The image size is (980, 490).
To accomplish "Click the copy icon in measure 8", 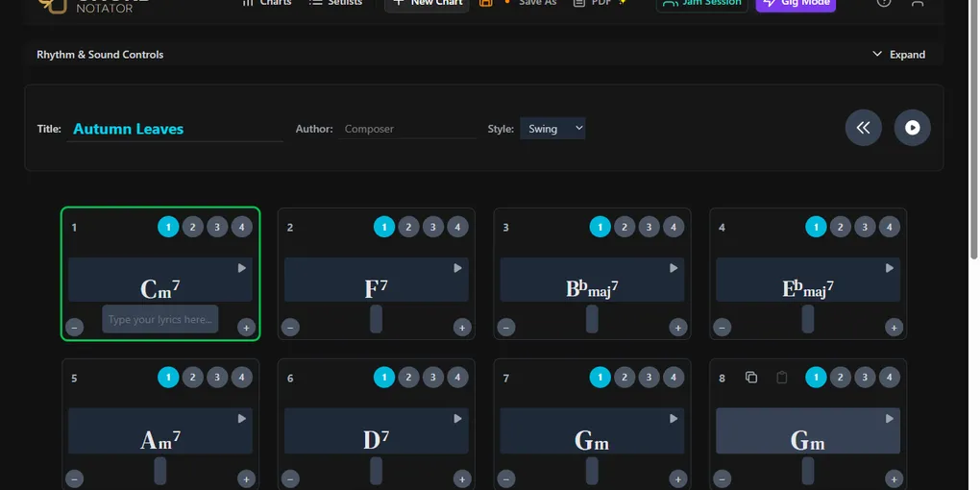I will coord(751,378).
